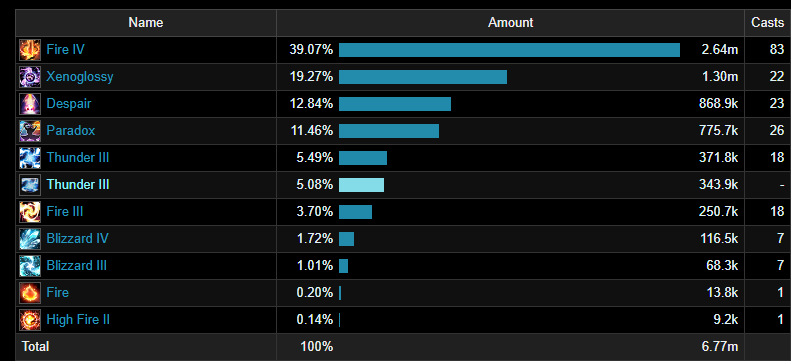Open the Xenoglossy ability link
This screenshot has height=361, width=791.
click(x=80, y=77)
